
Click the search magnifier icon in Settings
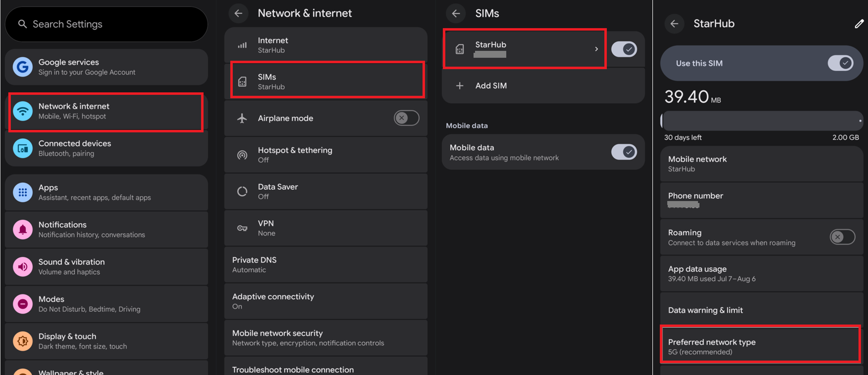22,24
